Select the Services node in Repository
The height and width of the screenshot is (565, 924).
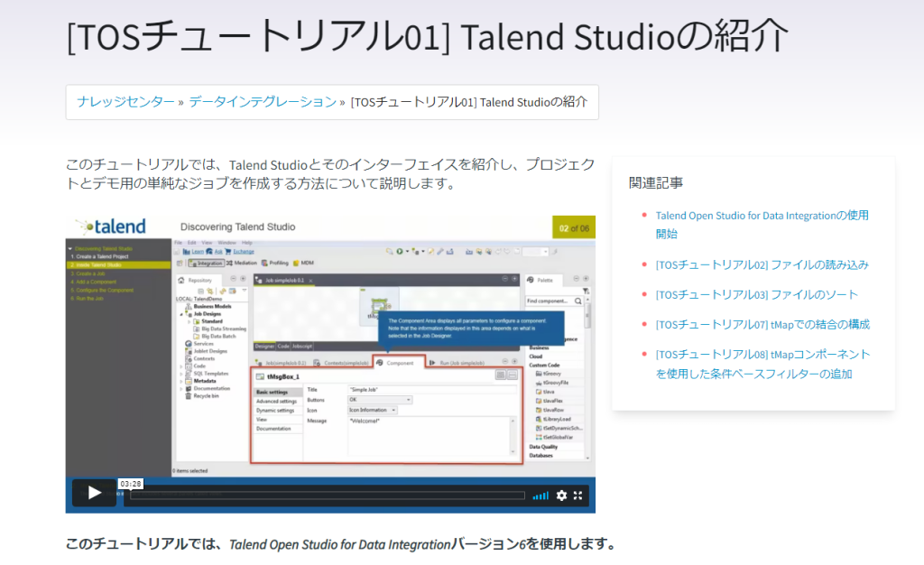click(x=199, y=344)
